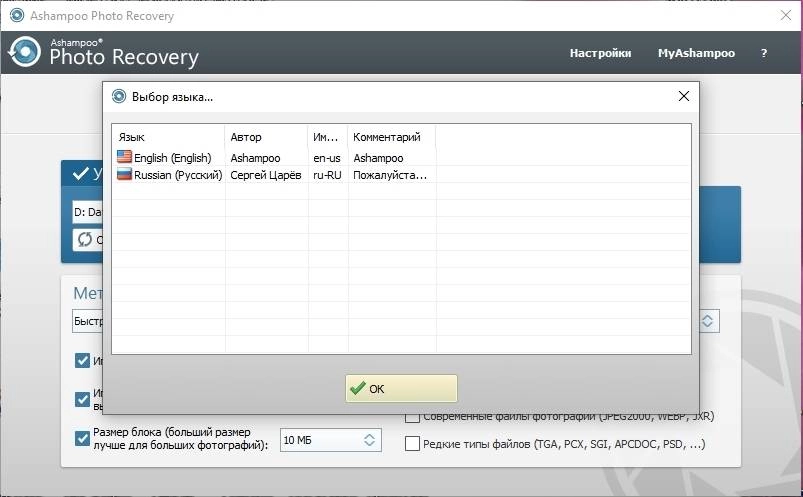Click the Сергей Царёв author cell
This screenshot has width=803, height=497.
coord(266,175)
